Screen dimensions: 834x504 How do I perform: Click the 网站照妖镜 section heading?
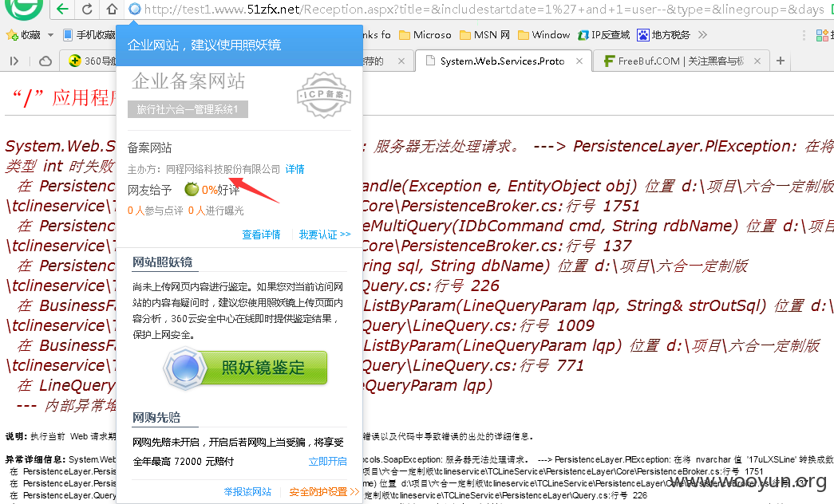click(x=162, y=262)
